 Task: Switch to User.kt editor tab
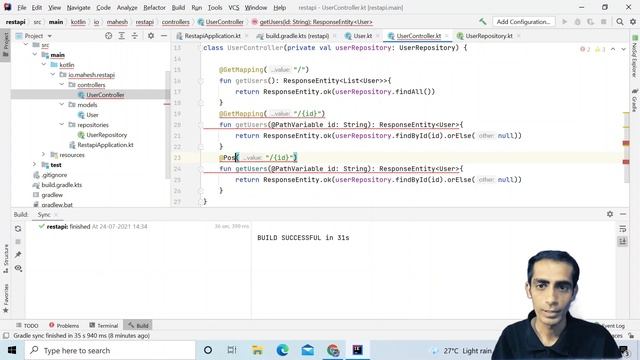tap(362, 36)
